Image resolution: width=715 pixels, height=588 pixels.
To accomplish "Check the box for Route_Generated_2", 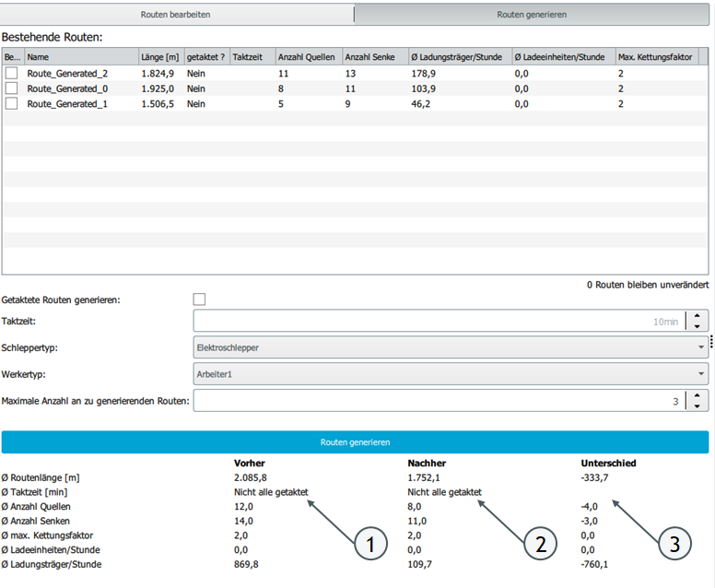I will tap(12, 73).
